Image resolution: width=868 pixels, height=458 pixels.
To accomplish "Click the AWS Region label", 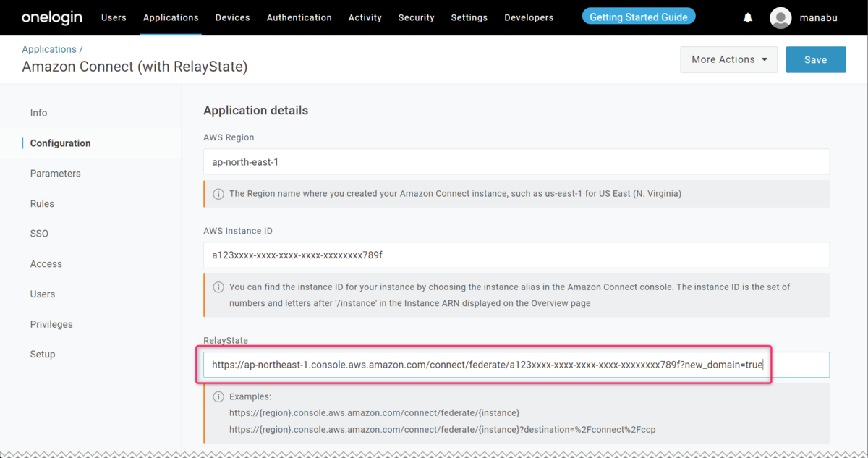I will point(229,137).
